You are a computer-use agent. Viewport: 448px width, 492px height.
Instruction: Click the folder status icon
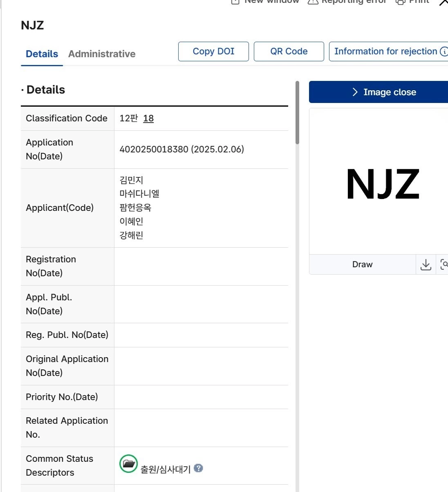[128, 464]
